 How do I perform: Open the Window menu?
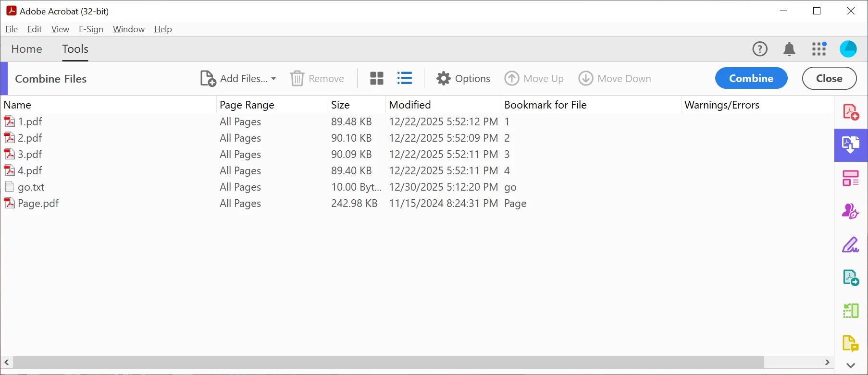[x=129, y=29]
